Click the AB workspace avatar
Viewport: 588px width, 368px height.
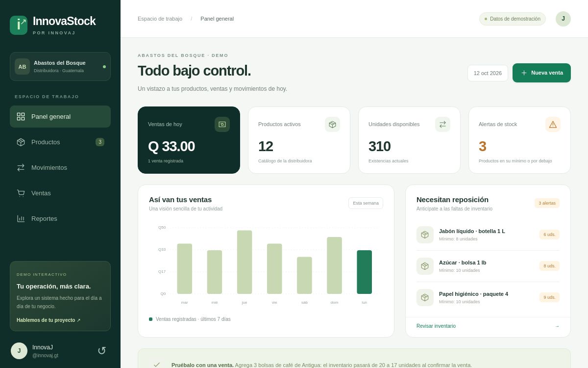(22, 67)
